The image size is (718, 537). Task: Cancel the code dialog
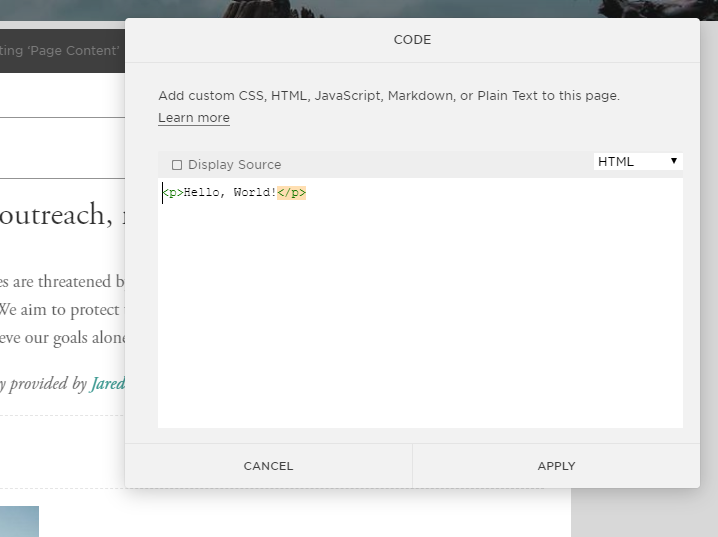coord(268,466)
